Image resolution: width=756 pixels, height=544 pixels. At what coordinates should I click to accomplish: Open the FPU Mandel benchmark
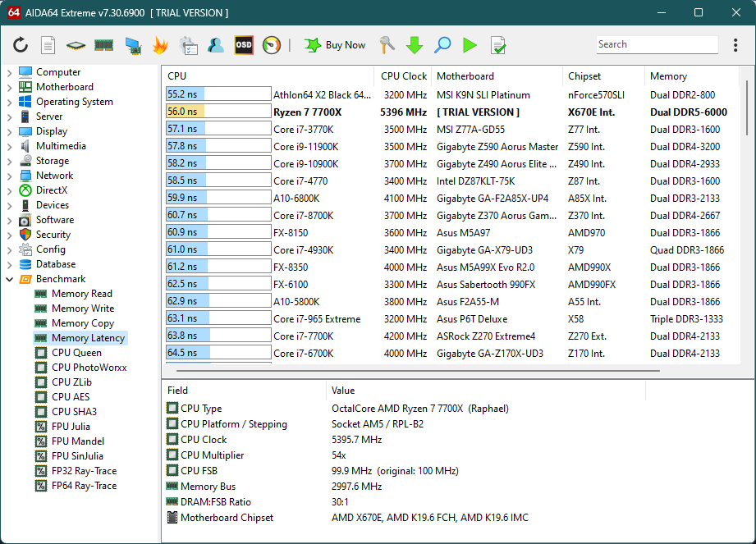(x=78, y=441)
